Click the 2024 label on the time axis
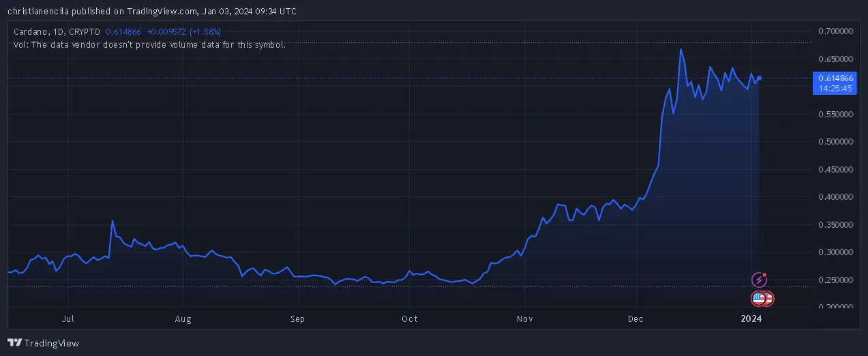Image resolution: width=868 pixels, height=356 pixels. coord(751,318)
